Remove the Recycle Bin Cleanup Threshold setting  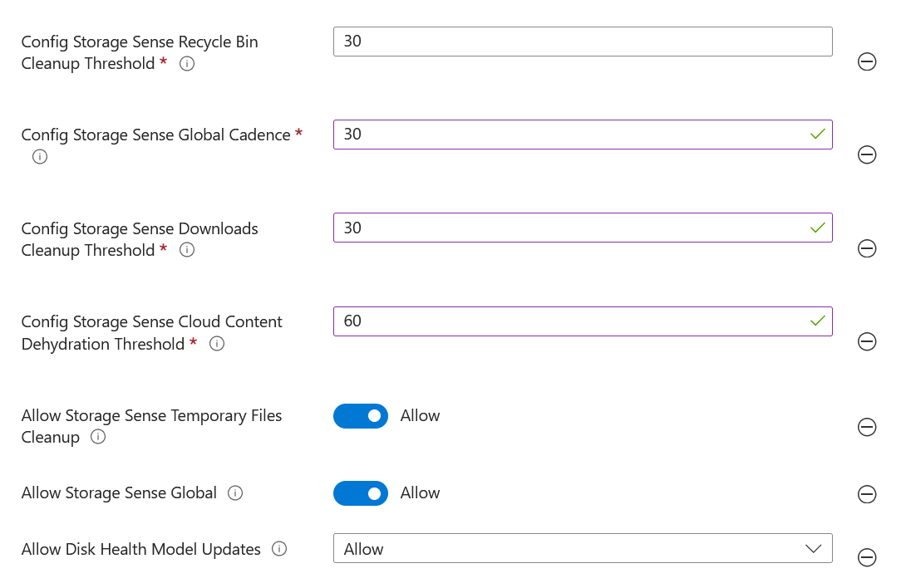[x=867, y=61]
